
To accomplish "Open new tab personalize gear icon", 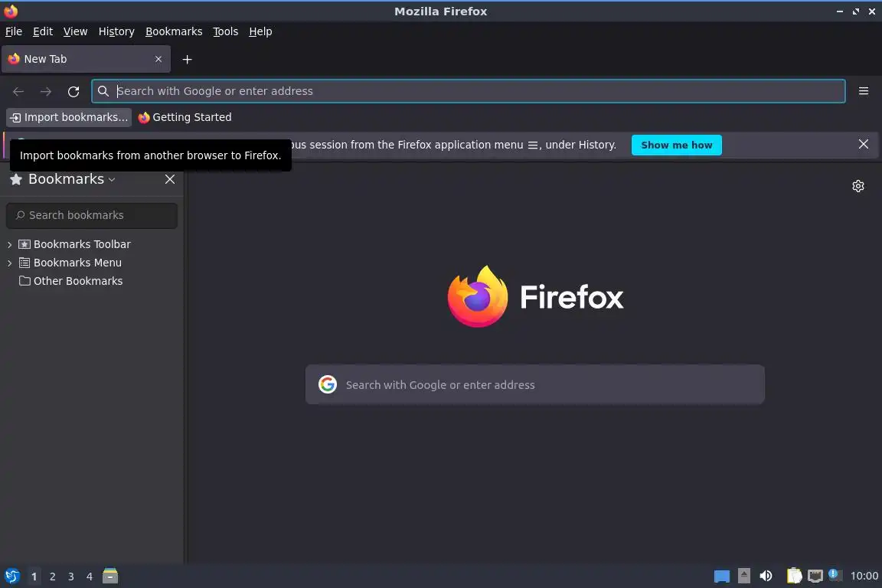I will [857, 186].
